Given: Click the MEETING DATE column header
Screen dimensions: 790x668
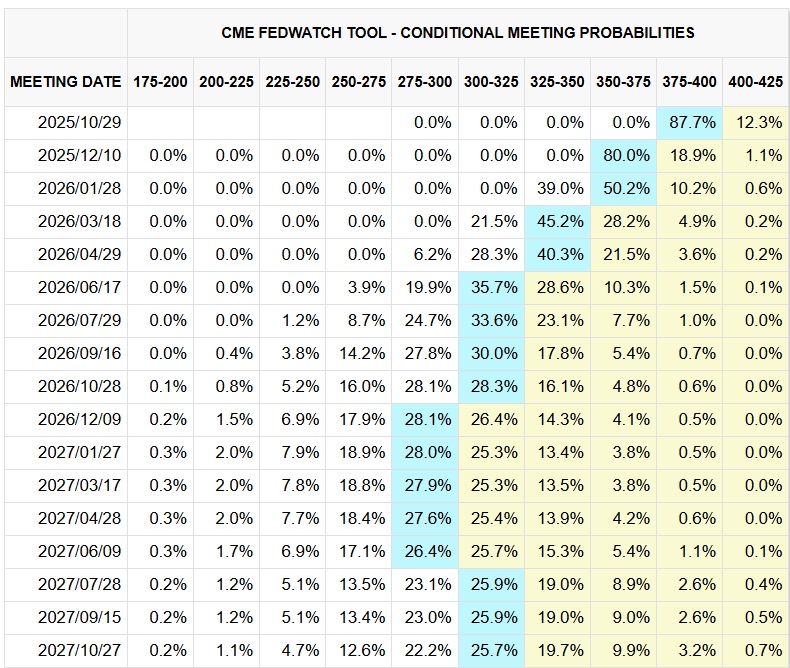Looking at the screenshot, I should coord(66,81).
